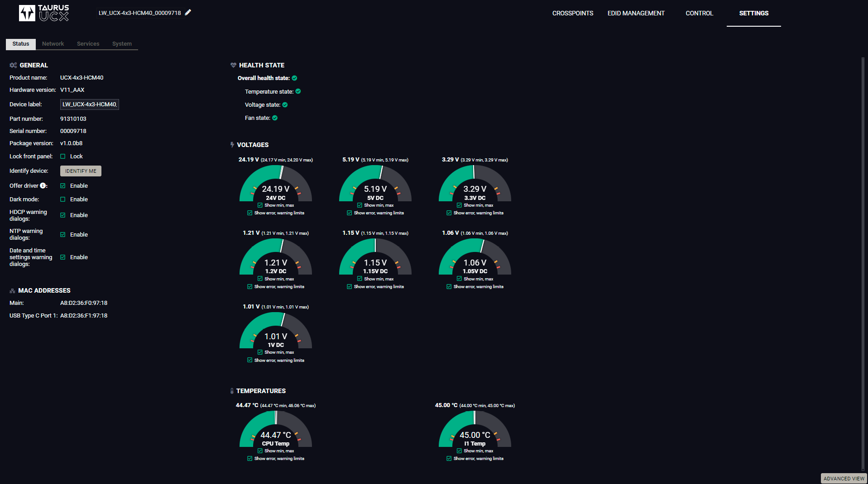Image resolution: width=868 pixels, height=484 pixels.
Task: Click the page vertical scrollbar
Action: click(x=863, y=265)
